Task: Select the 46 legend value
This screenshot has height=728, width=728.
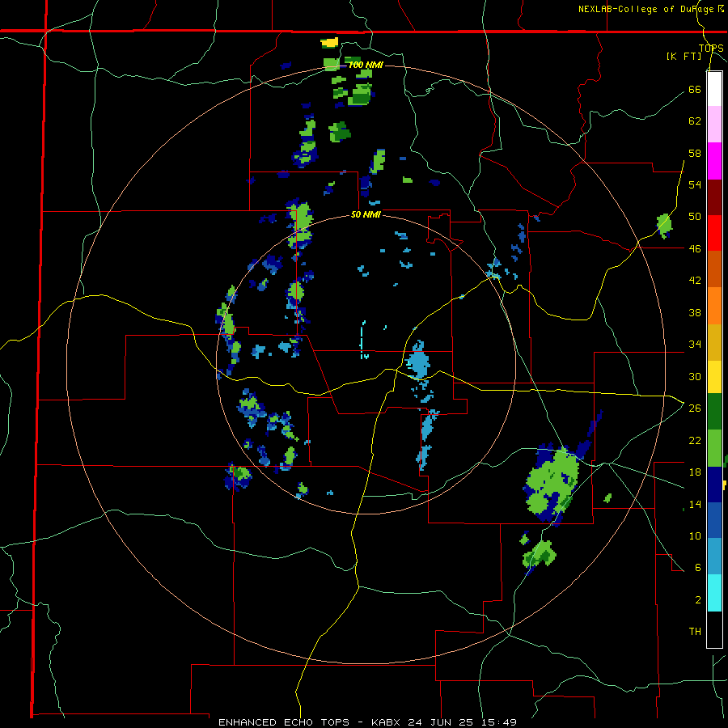Action: click(x=695, y=249)
